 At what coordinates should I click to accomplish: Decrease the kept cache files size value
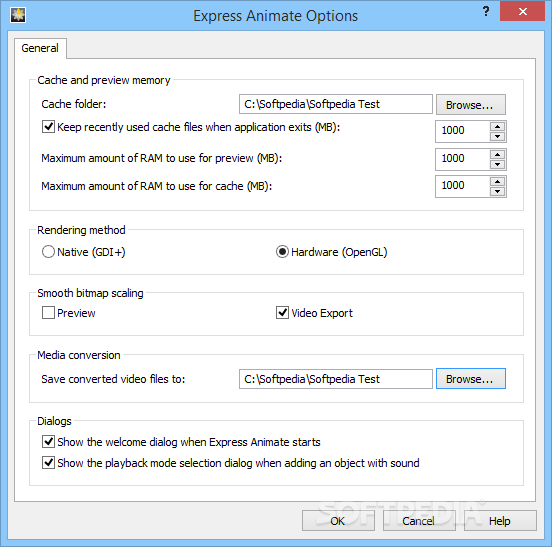(497, 136)
